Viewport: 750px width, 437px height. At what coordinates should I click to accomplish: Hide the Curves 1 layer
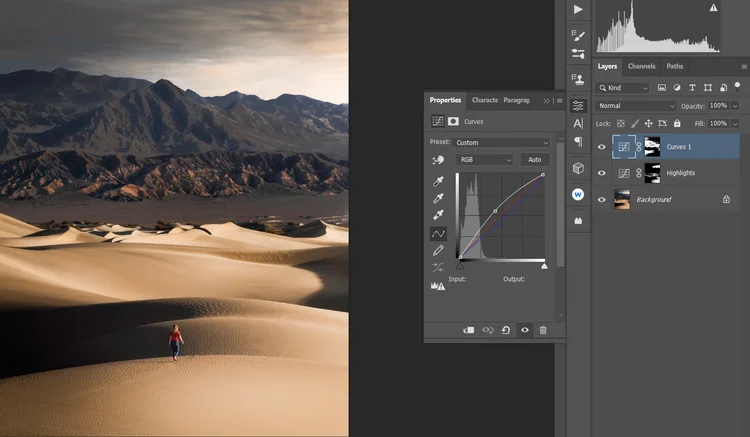pyautogui.click(x=601, y=146)
